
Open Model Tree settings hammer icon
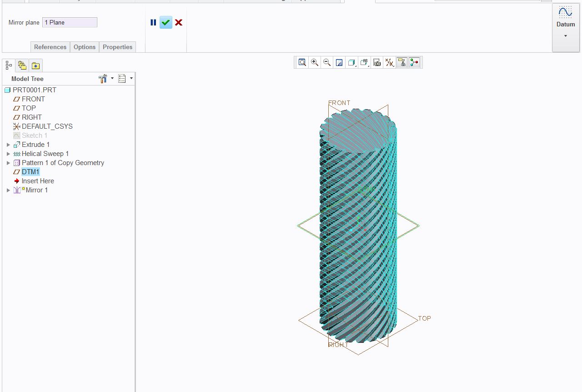tap(103, 79)
